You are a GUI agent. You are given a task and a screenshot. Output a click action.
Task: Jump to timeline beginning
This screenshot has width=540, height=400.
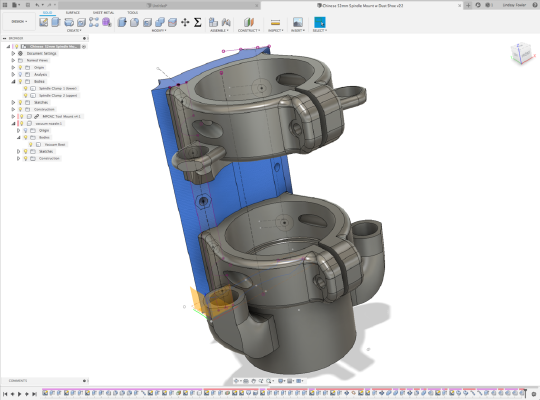point(5,394)
